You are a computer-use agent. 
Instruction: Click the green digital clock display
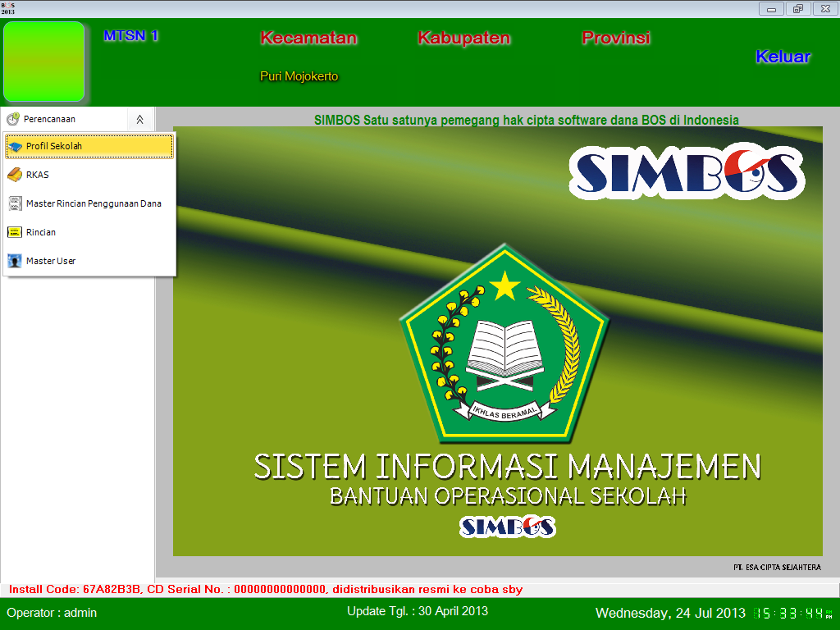[793, 614]
